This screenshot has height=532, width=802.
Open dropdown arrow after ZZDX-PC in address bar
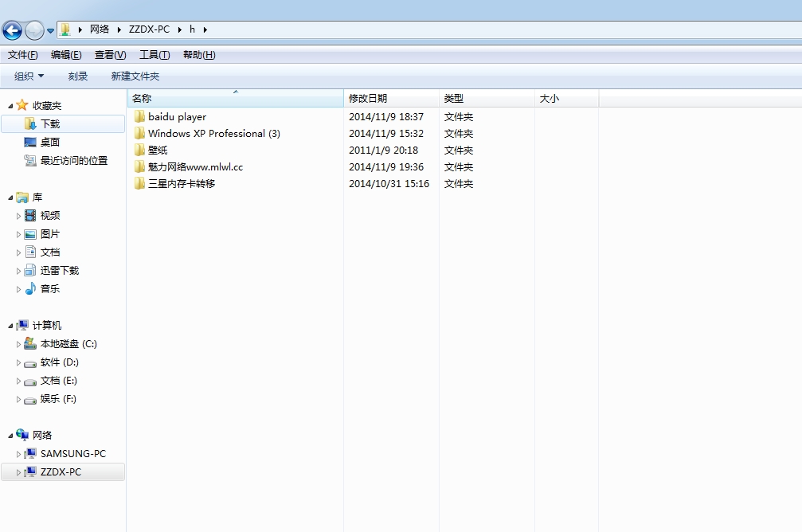pos(180,29)
